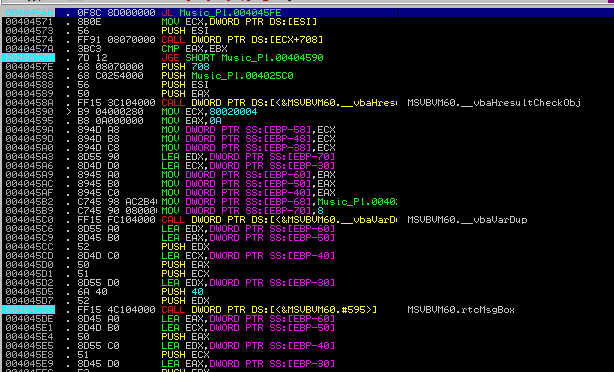Select LEA EDX,[EBP-60] at 004045C6
Viewport: 614px width, 372px height.
248,229
